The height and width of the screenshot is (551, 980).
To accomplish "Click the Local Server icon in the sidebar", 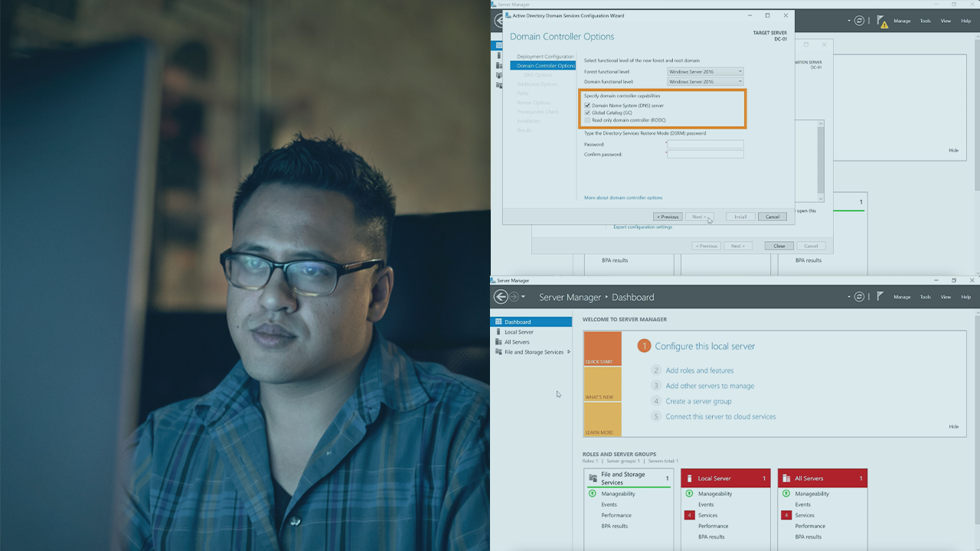I will coord(498,332).
